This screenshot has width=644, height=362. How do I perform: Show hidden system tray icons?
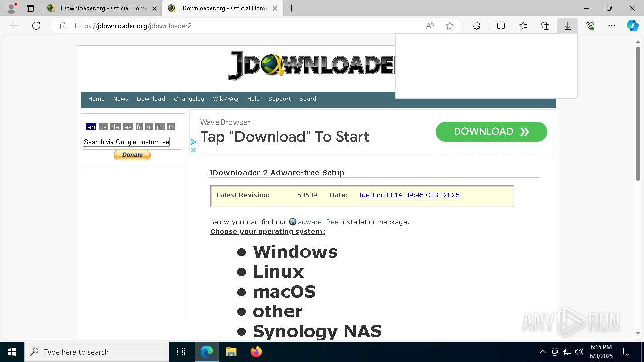(x=542, y=352)
